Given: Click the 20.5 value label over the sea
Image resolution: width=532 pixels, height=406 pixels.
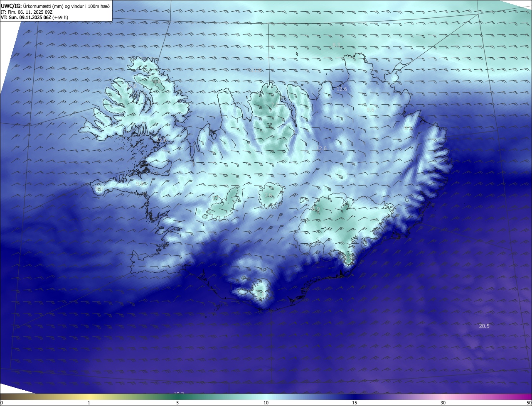Looking at the screenshot, I should coord(484,326).
